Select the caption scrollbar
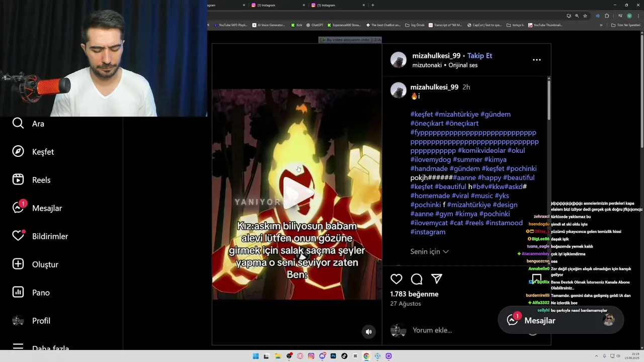Viewport: 644px width, 362px height. [x=548, y=100]
